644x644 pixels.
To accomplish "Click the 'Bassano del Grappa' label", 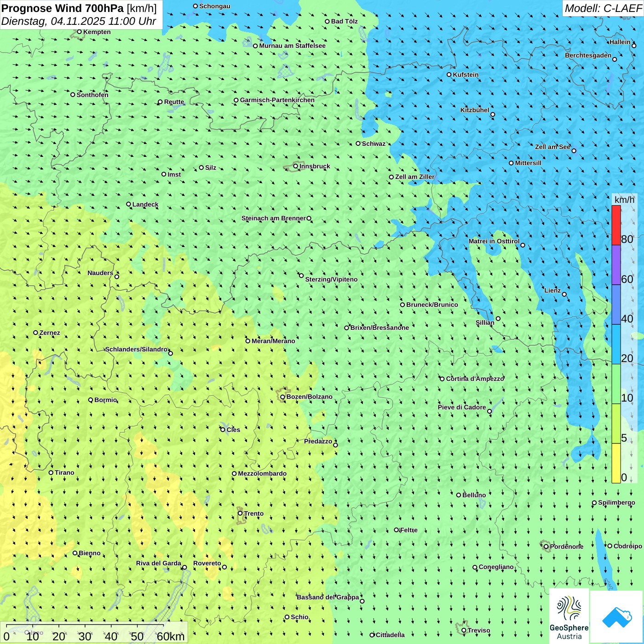I will [328, 597].
